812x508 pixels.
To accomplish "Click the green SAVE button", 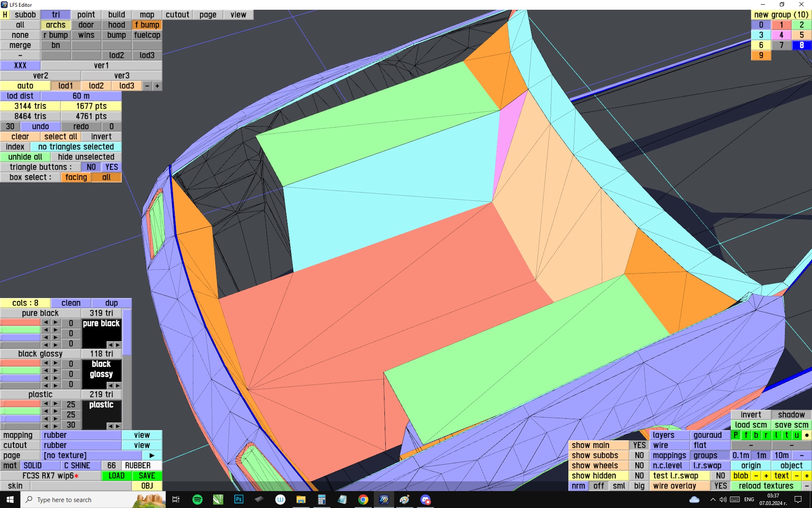I will point(147,476).
